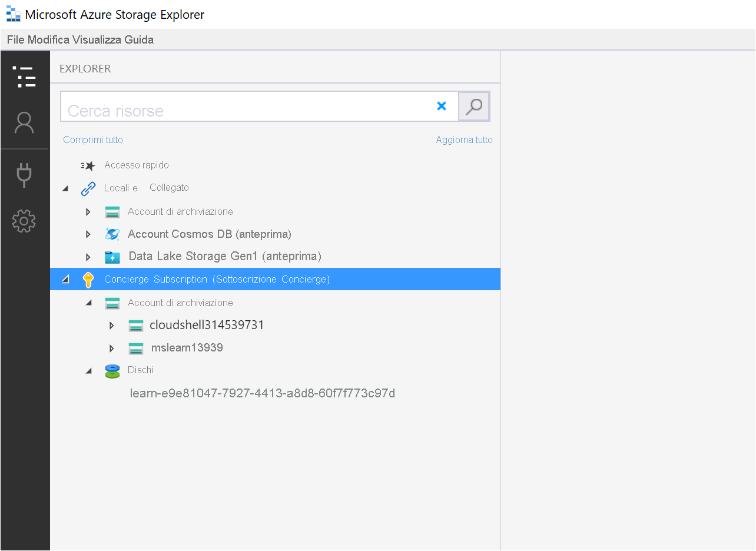The width and height of the screenshot is (756, 551).
Task: Open the File menu
Action: pyautogui.click(x=16, y=40)
